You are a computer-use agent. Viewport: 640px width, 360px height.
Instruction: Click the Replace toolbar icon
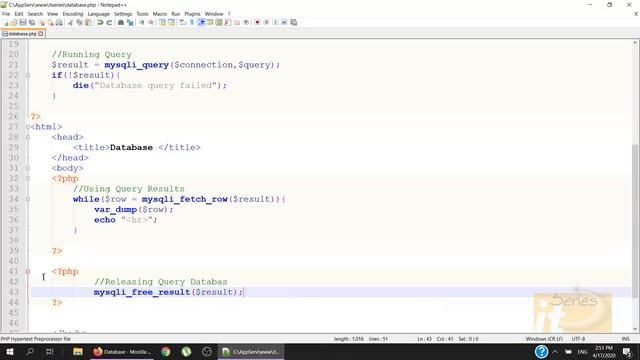(130, 22)
